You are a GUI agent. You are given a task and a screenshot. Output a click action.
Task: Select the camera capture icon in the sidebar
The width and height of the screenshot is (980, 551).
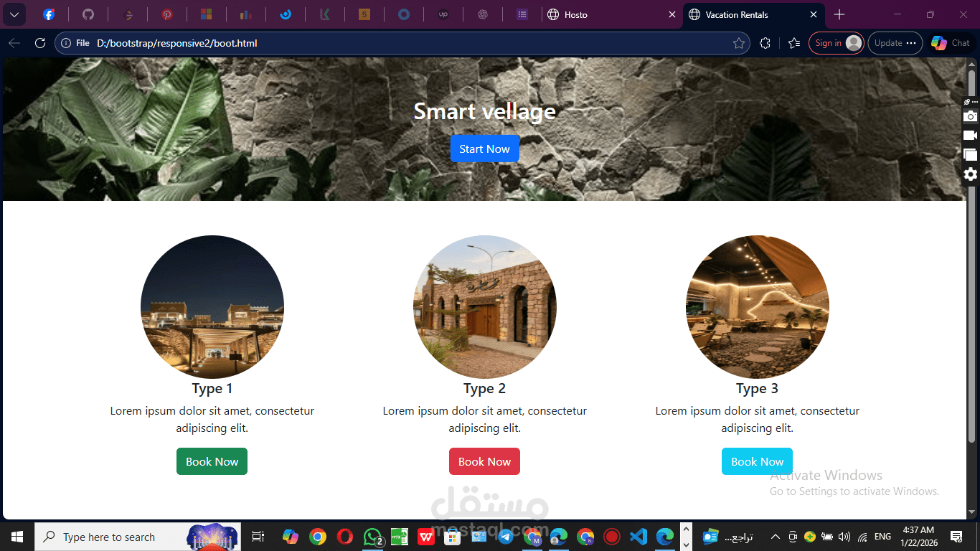(x=971, y=116)
